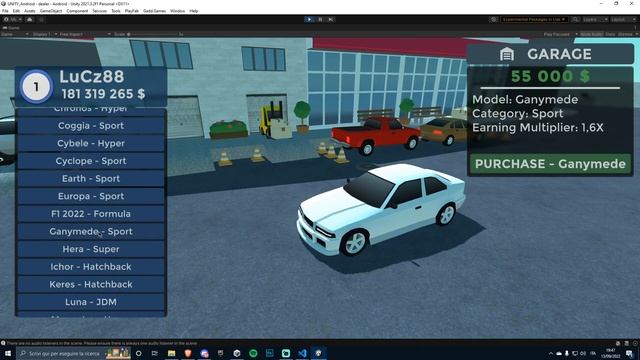Click the player name LuCz88
This screenshot has height=360, width=640.
click(x=91, y=76)
